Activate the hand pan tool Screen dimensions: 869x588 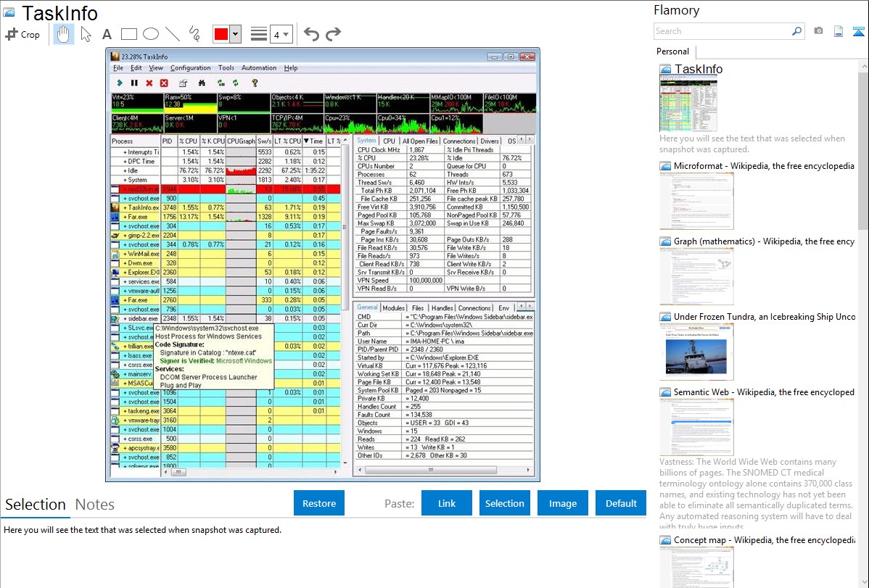(63, 34)
